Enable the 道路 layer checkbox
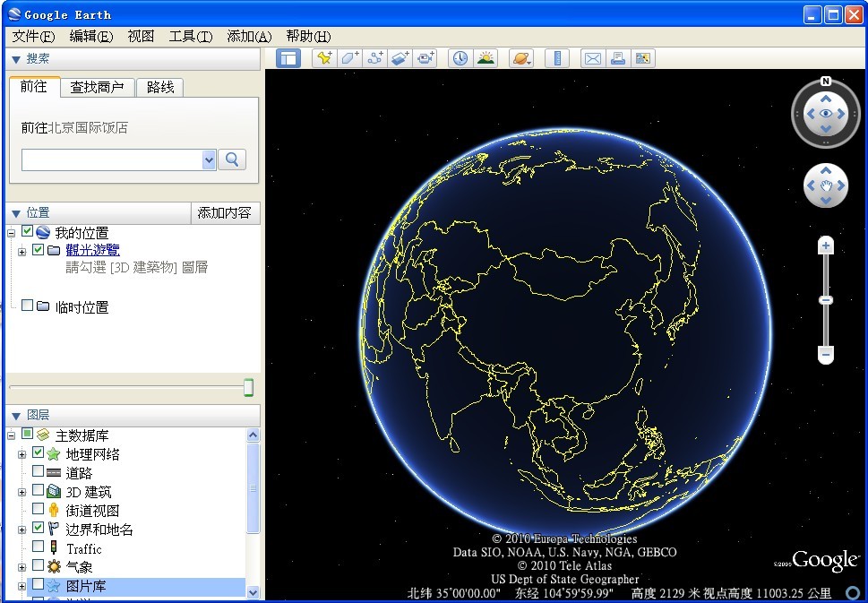This screenshot has width=868, height=603. [x=38, y=471]
